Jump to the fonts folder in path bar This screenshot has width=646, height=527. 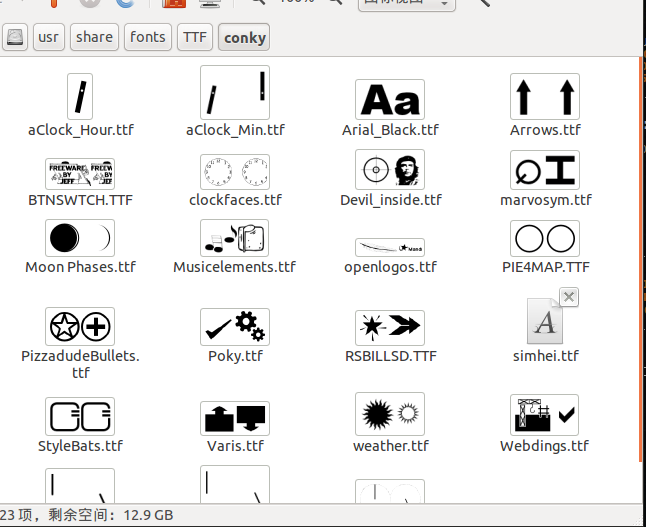click(147, 37)
